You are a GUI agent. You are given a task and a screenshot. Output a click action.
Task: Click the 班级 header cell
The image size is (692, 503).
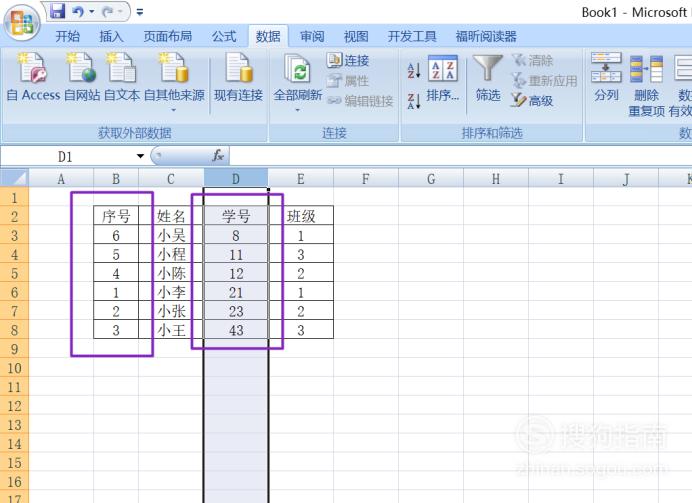[301, 216]
